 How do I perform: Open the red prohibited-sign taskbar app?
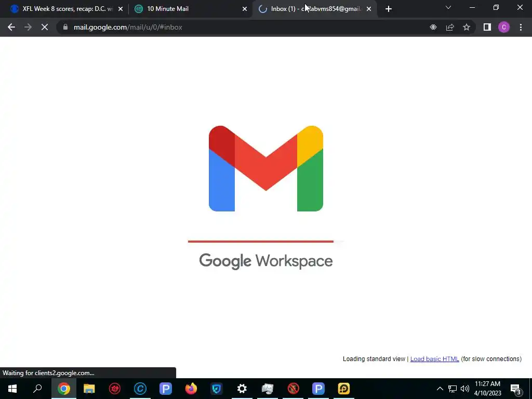293,389
